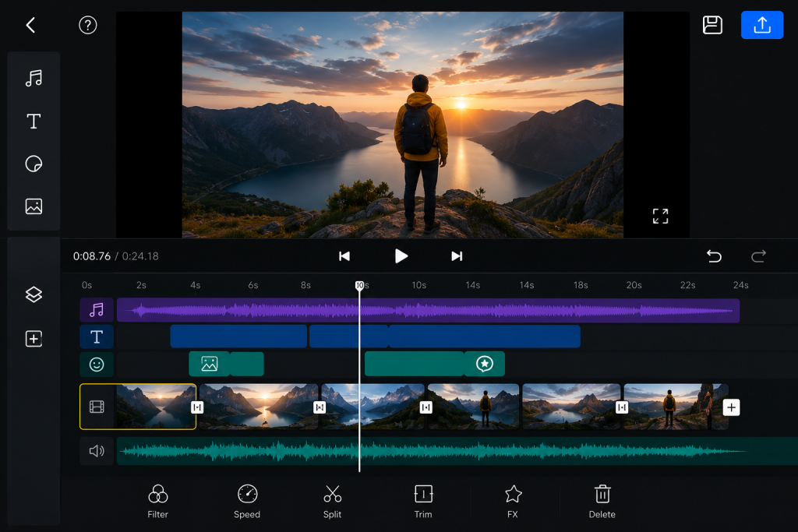This screenshot has width=798, height=532.
Task: Select the second video clip with the sunset lake
Action: pos(259,407)
